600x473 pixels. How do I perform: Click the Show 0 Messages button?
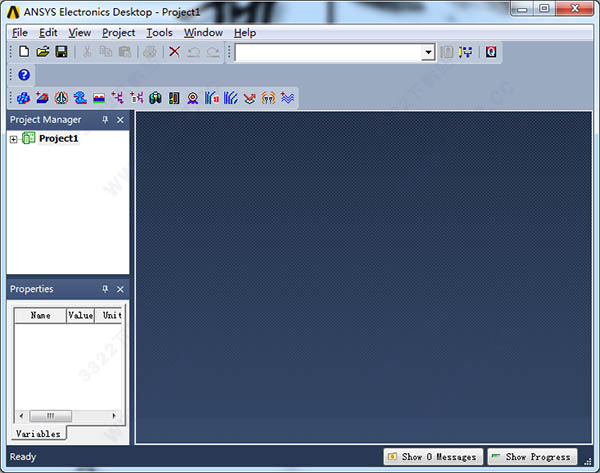(433, 457)
